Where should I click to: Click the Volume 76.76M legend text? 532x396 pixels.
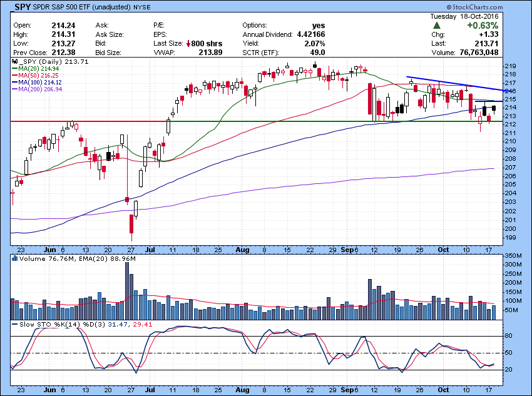pyautogui.click(x=48, y=259)
